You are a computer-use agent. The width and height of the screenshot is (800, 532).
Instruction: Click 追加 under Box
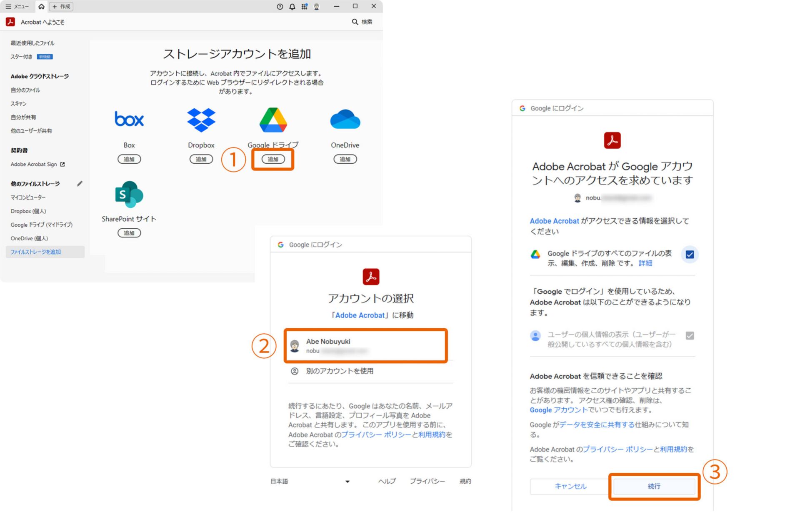pos(129,159)
